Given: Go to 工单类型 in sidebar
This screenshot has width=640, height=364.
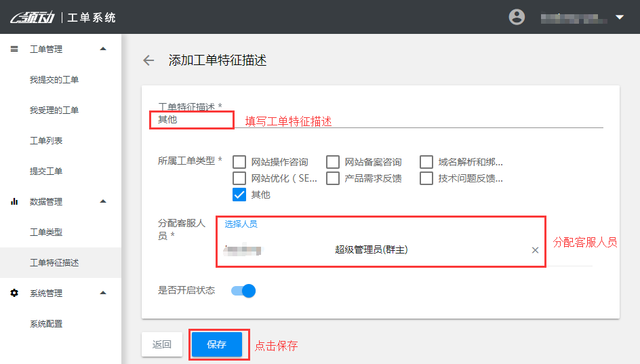Looking at the screenshot, I should click(x=46, y=232).
